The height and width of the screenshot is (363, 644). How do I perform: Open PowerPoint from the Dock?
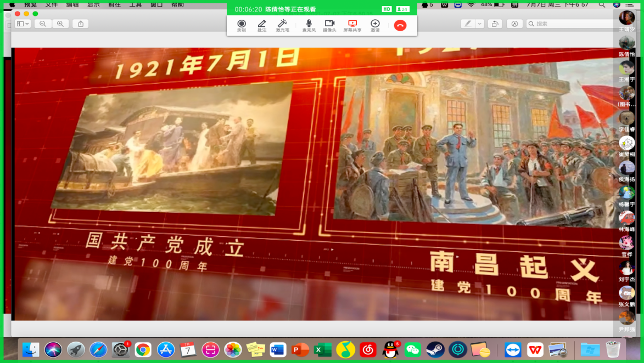pyautogui.click(x=300, y=349)
